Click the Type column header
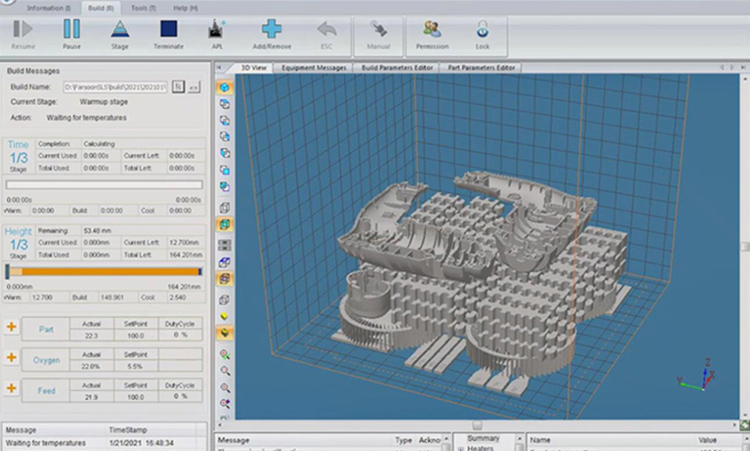 pyautogui.click(x=403, y=440)
